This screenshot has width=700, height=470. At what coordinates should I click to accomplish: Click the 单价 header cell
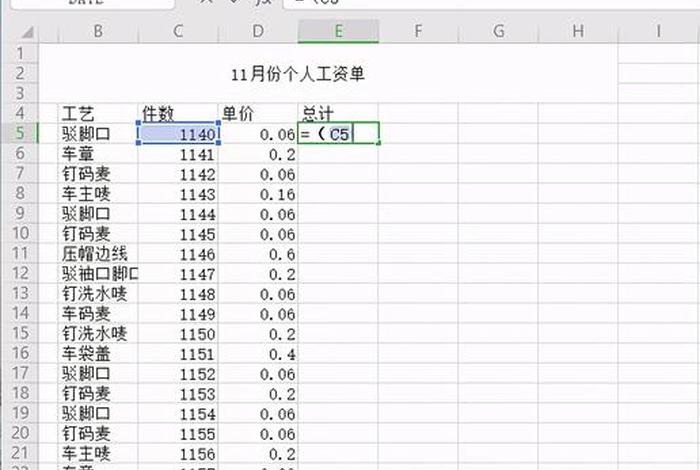click(x=258, y=113)
